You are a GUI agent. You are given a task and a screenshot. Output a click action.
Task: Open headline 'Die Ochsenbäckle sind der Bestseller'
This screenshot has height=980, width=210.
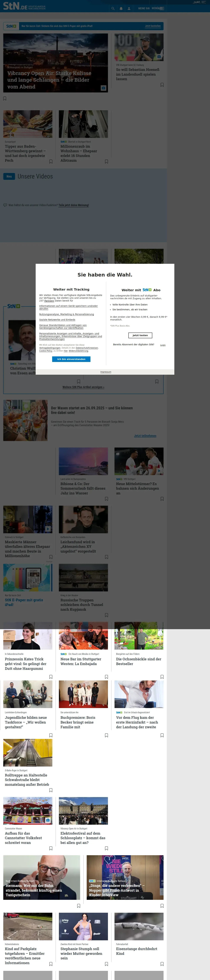tap(139, 661)
